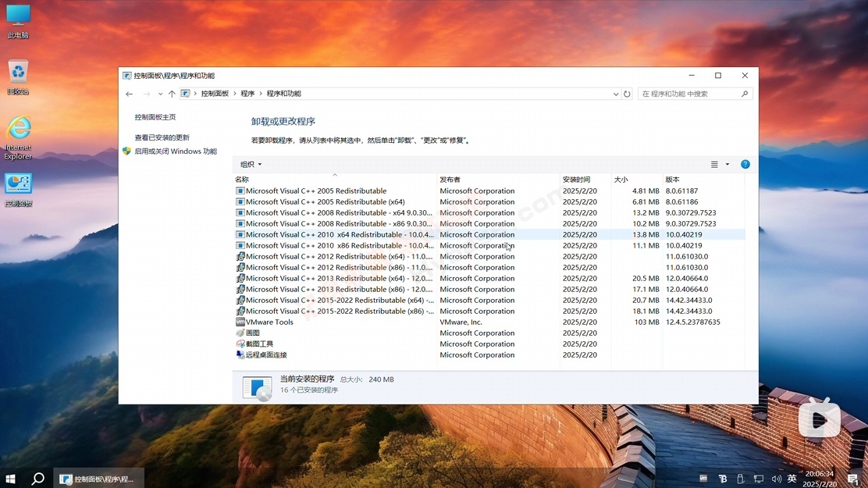Select Visual C++ 2012 Redistributable (x86) row
The width and height of the screenshot is (868, 488).
point(489,268)
